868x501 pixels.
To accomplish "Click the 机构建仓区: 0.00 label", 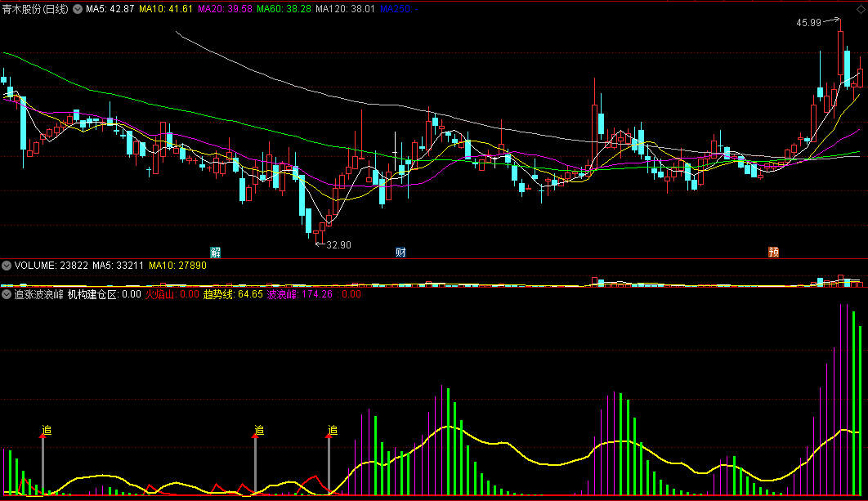I will click(104, 294).
